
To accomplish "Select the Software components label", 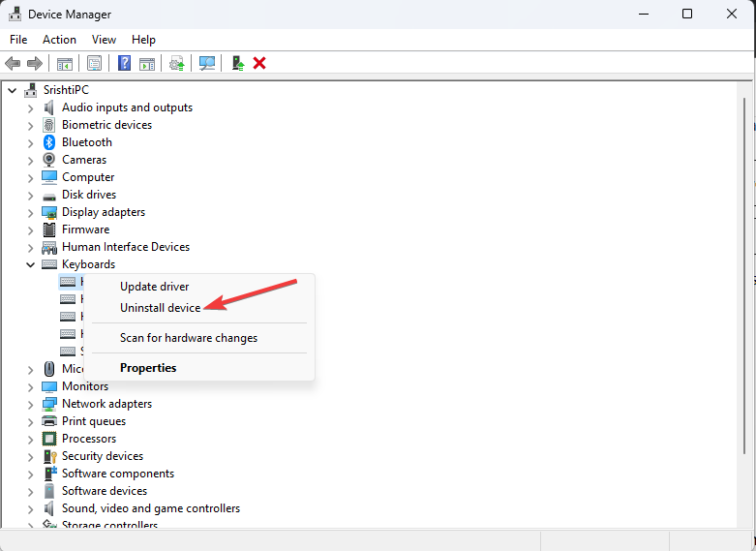I will point(118,474).
